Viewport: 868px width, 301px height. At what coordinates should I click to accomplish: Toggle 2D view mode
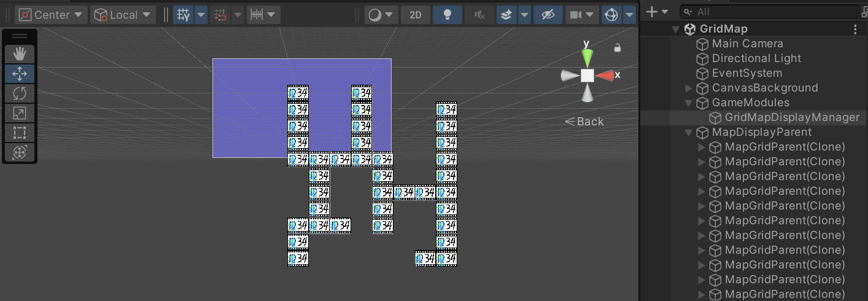point(416,15)
